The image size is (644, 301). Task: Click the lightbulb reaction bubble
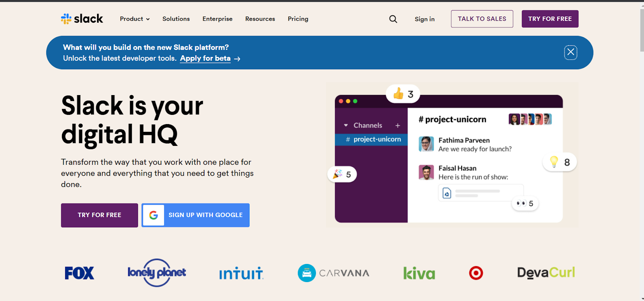point(560,162)
